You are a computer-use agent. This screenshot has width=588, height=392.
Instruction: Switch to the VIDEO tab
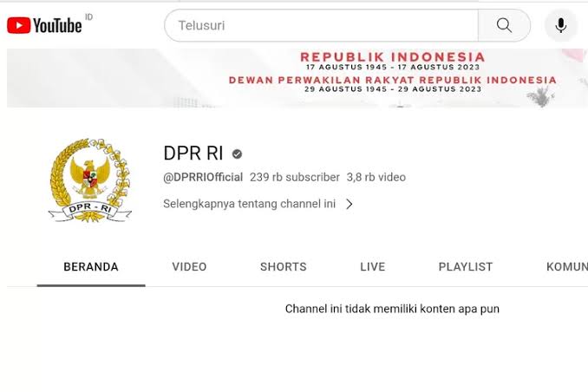[x=189, y=267]
